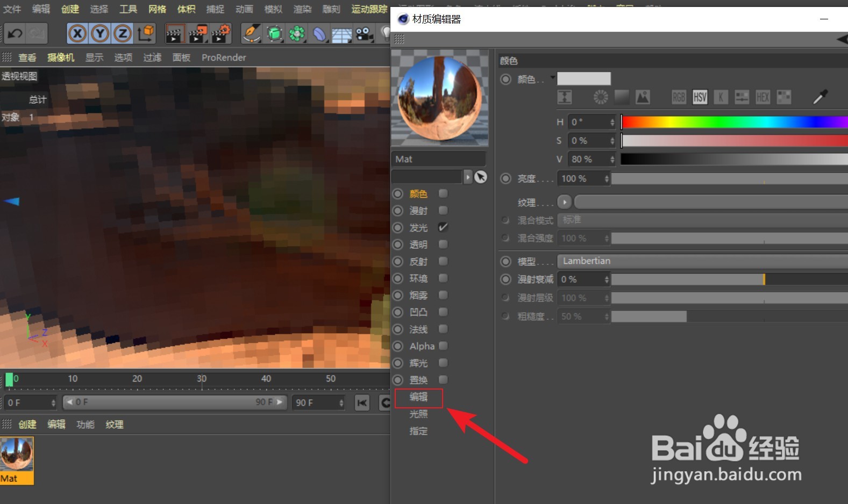This screenshot has height=504, width=848.
Task: Expand the 颜色 parameter disclosure arrow
Action: click(x=552, y=78)
